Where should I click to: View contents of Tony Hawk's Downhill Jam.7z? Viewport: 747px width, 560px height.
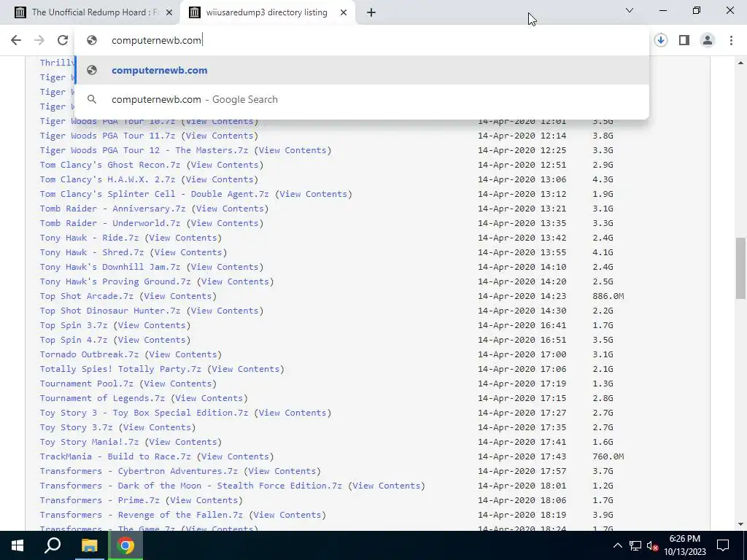(x=225, y=267)
